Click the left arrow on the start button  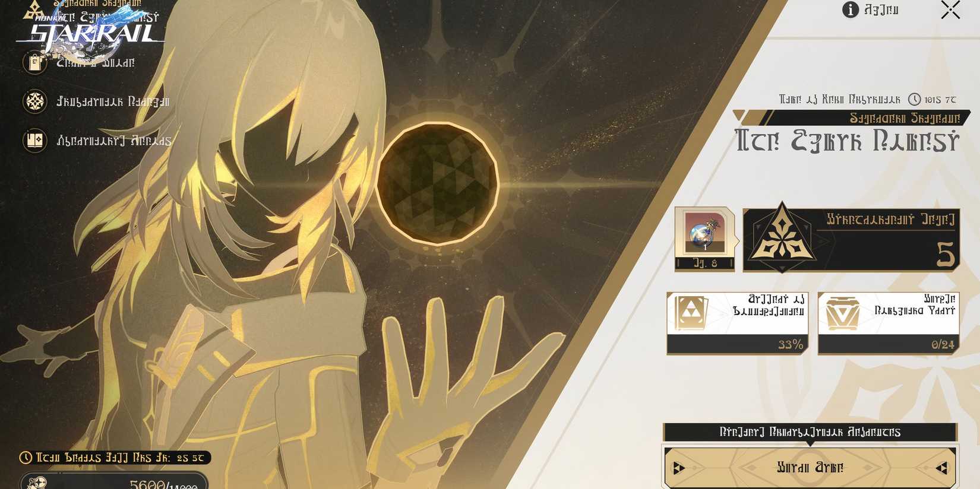pyautogui.click(x=679, y=468)
